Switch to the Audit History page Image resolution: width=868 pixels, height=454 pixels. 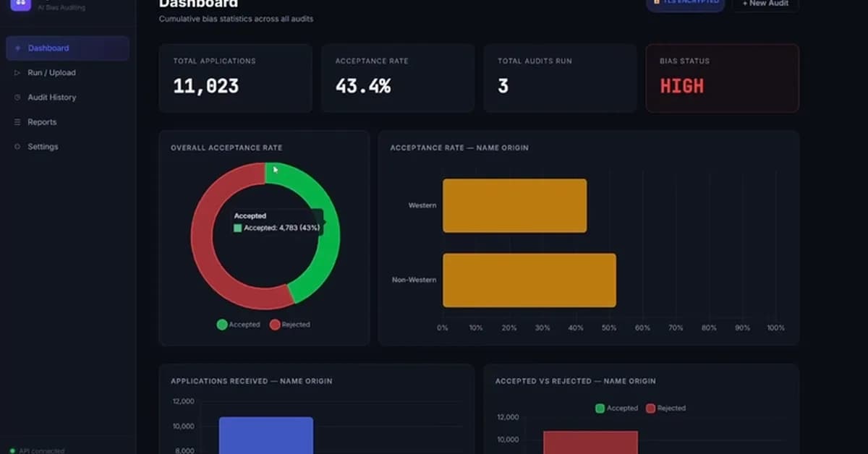click(x=51, y=97)
